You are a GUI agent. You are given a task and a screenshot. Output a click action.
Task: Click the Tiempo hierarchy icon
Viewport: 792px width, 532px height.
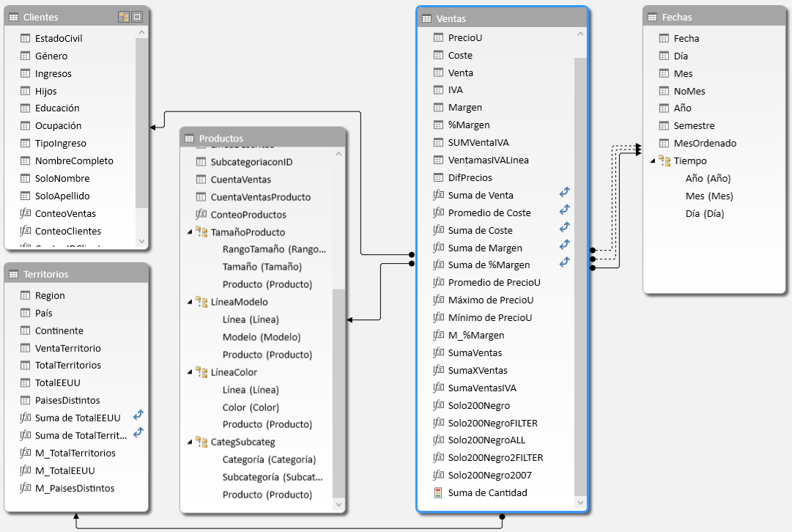click(x=665, y=160)
